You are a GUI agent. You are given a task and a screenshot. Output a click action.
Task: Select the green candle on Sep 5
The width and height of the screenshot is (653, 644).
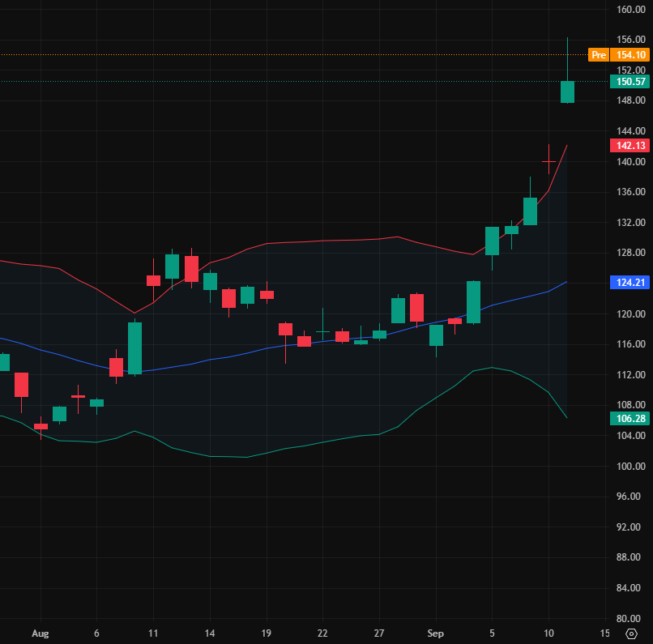point(493,241)
